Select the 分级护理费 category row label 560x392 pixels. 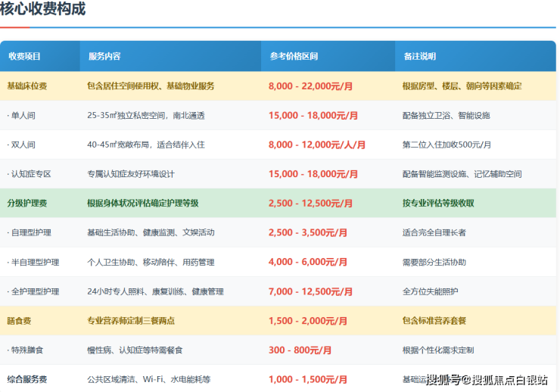[26, 204]
